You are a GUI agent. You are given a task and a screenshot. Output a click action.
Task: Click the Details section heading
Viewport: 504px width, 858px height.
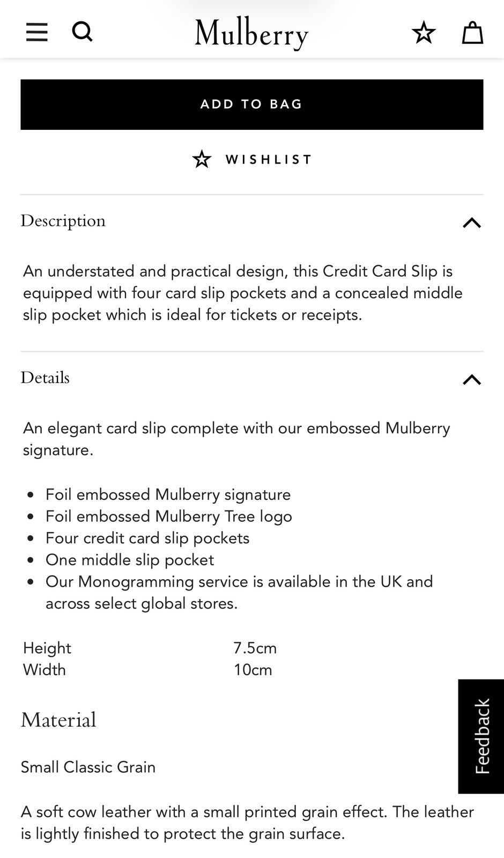[46, 378]
